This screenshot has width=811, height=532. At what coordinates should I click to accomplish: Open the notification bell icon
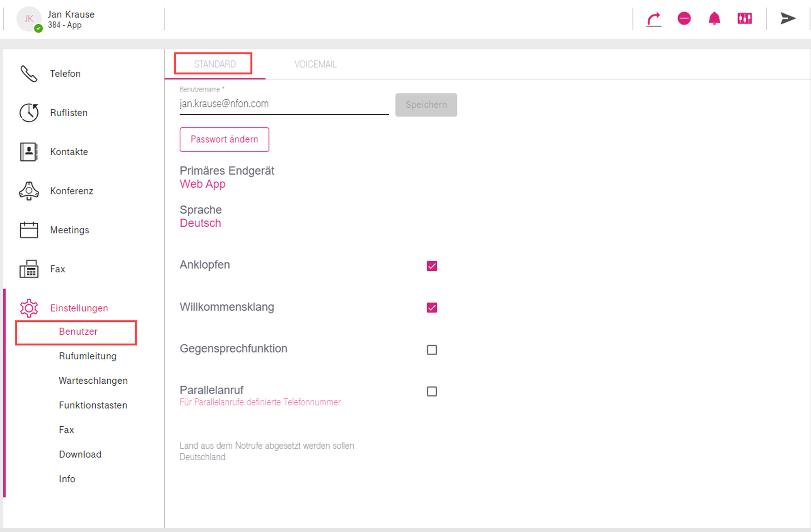714,19
